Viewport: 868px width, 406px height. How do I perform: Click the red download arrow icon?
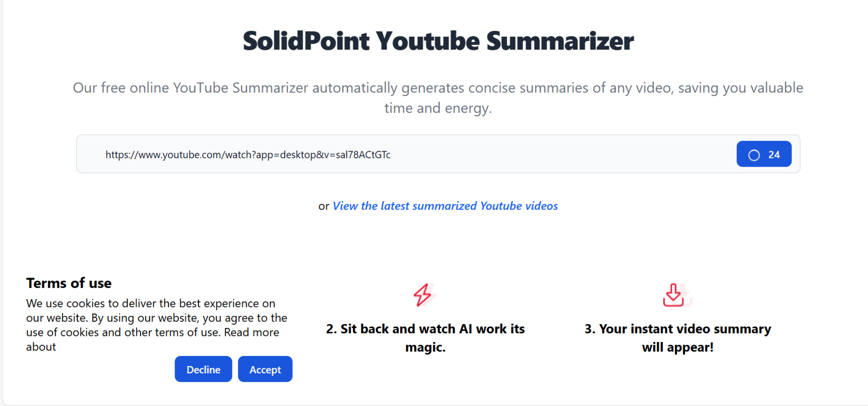[x=674, y=295]
